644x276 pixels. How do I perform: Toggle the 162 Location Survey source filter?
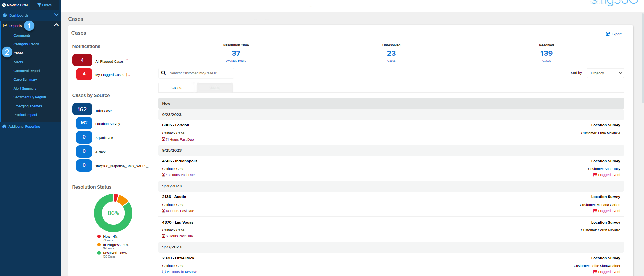[x=84, y=123]
